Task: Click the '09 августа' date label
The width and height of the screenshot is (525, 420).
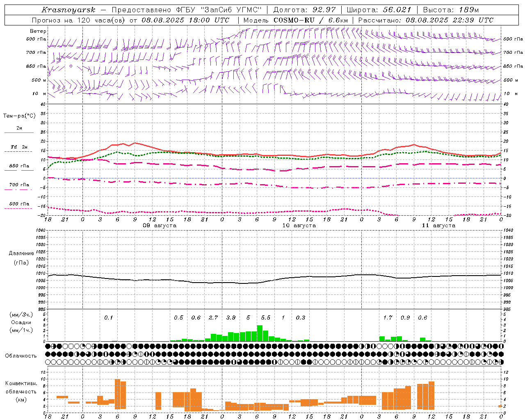Action: pos(160,226)
